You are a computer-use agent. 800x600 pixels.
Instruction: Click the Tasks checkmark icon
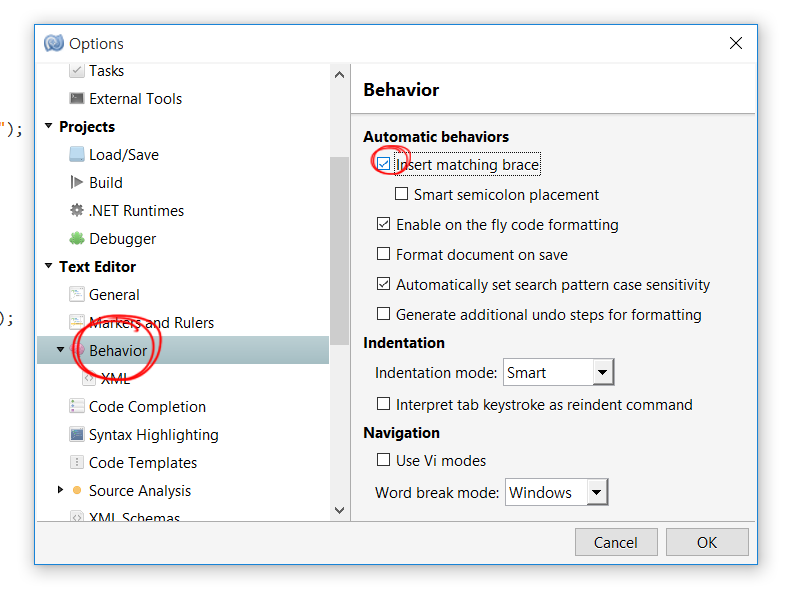[x=77, y=70]
